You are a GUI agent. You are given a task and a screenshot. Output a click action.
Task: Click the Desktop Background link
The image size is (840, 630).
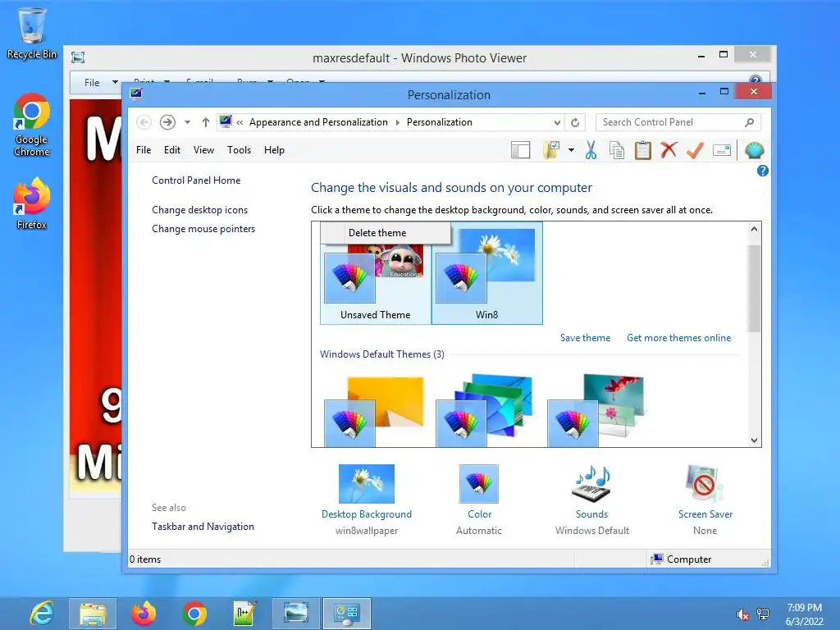point(367,514)
